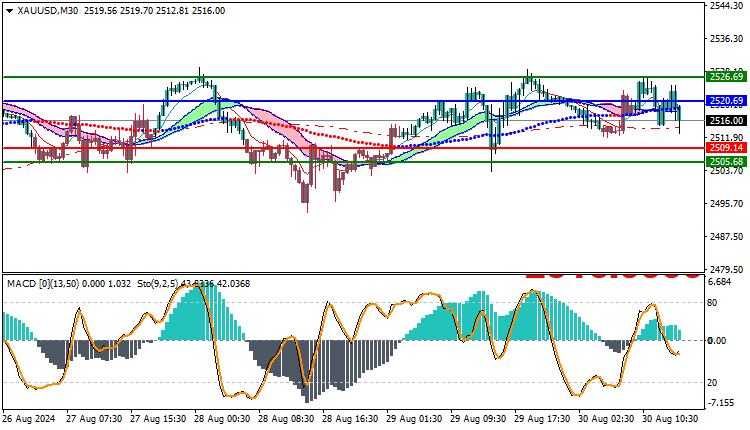Click the 2511.90 price scale value

[x=727, y=138]
